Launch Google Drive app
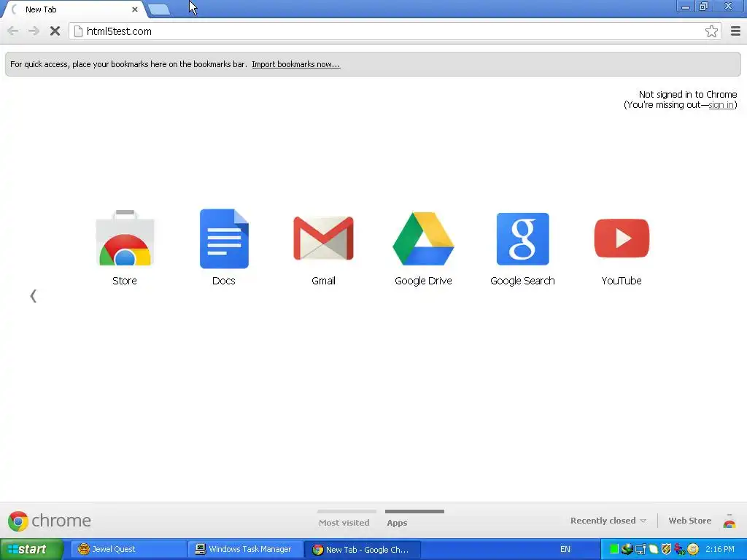747x560 pixels. pos(423,238)
